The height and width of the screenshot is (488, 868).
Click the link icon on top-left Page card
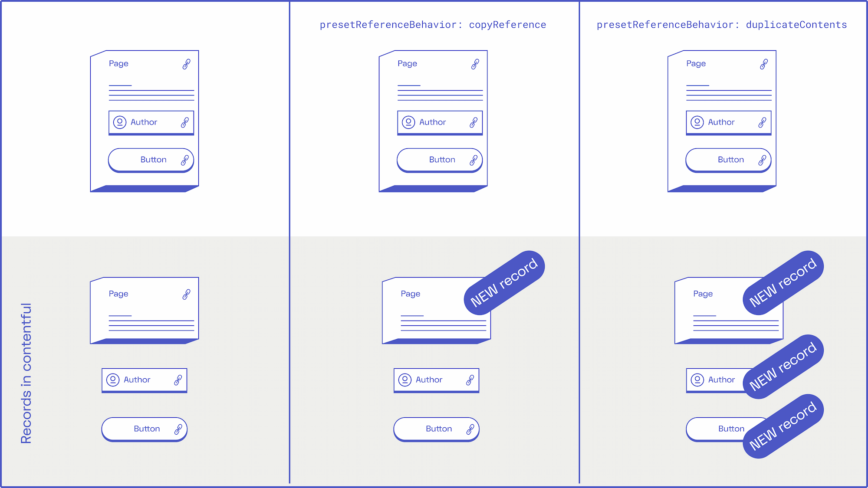click(x=187, y=63)
